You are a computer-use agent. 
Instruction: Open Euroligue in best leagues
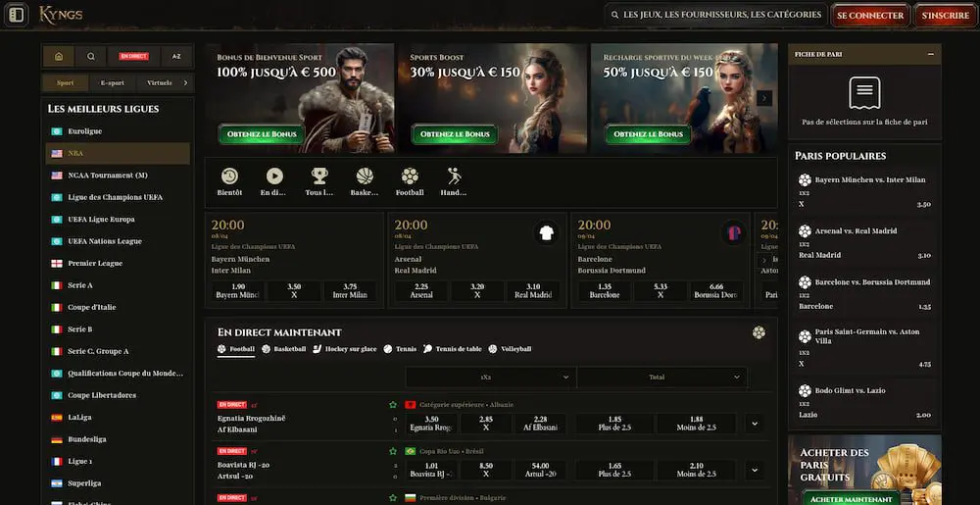[118, 131]
